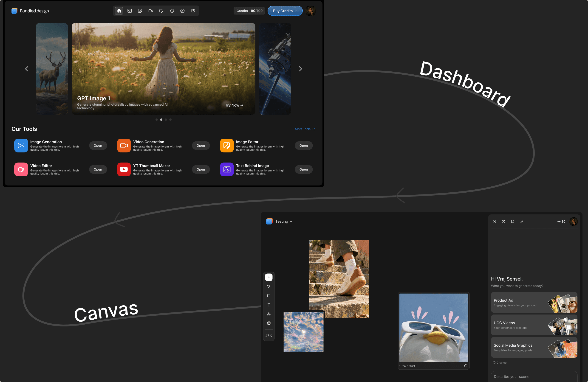The height and width of the screenshot is (382, 588).
Task: Click the Change link under suggestions
Action: 500,362
